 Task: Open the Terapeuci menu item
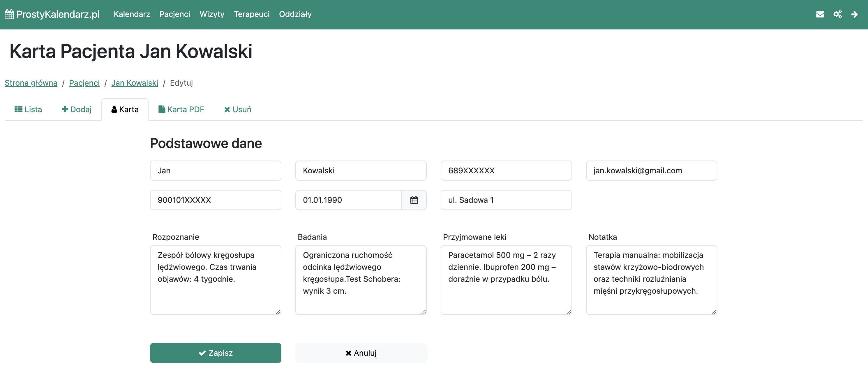[251, 14]
